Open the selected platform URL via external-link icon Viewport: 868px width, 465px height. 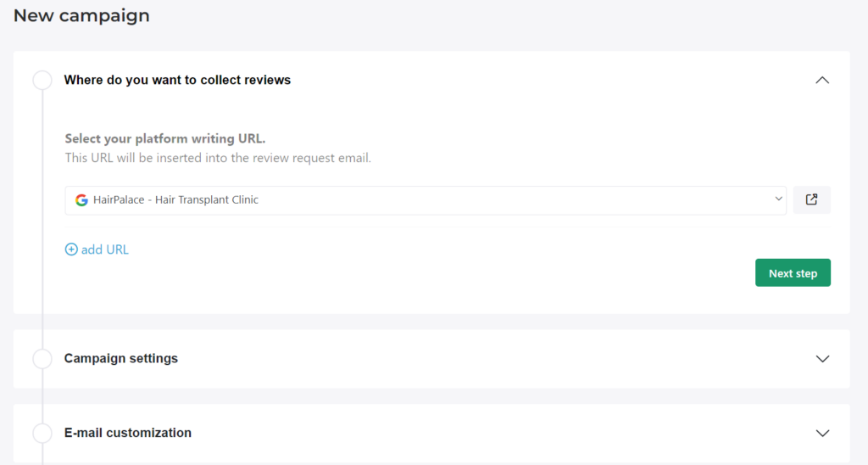coord(811,200)
